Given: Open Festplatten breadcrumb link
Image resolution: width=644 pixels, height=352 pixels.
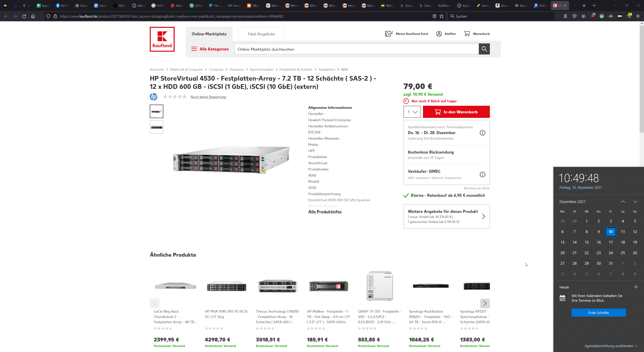Looking at the screenshot, I should (x=327, y=69).
